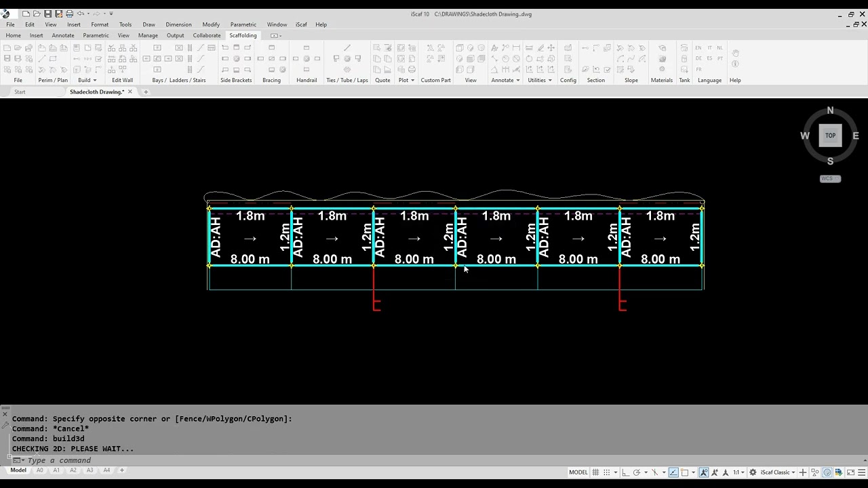
Task: Switch to the A1 layout tab
Action: pos(56,470)
